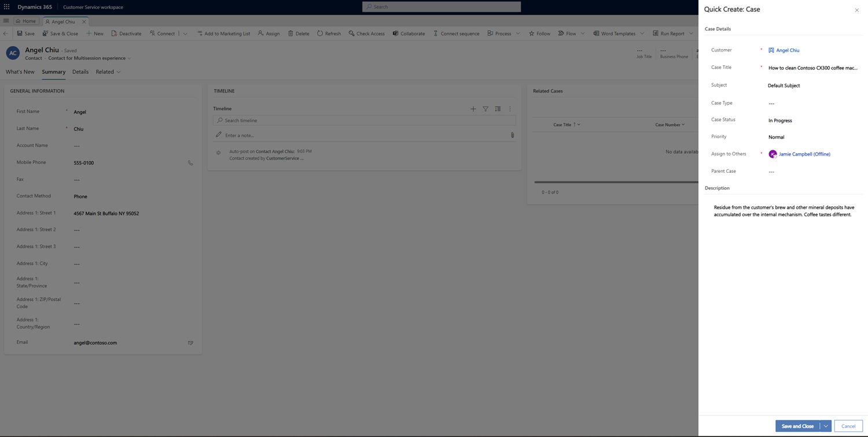
Task: Click Add to Marketing List
Action: (x=223, y=34)
